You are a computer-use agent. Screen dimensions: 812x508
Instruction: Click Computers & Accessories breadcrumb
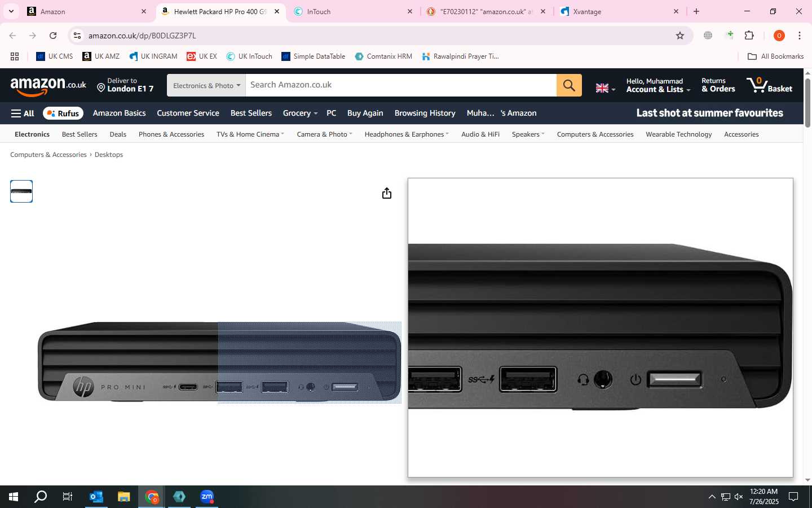pyautogui.click(x=48, y=155)
